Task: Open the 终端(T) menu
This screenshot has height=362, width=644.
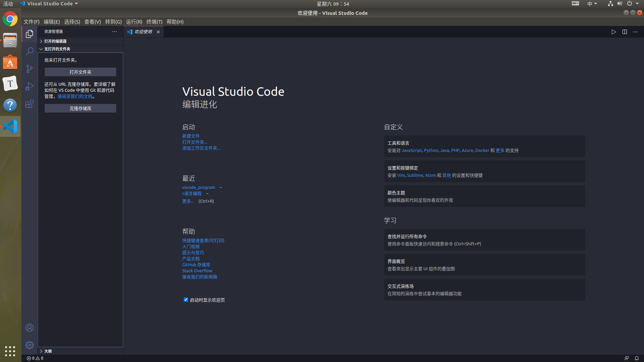Action: point(155,22)
